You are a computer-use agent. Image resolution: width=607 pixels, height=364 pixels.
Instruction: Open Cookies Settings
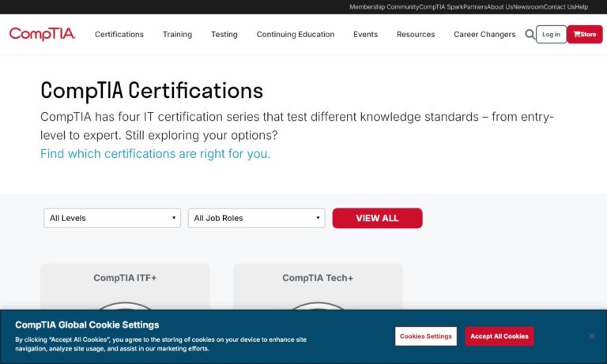[426, 336]
